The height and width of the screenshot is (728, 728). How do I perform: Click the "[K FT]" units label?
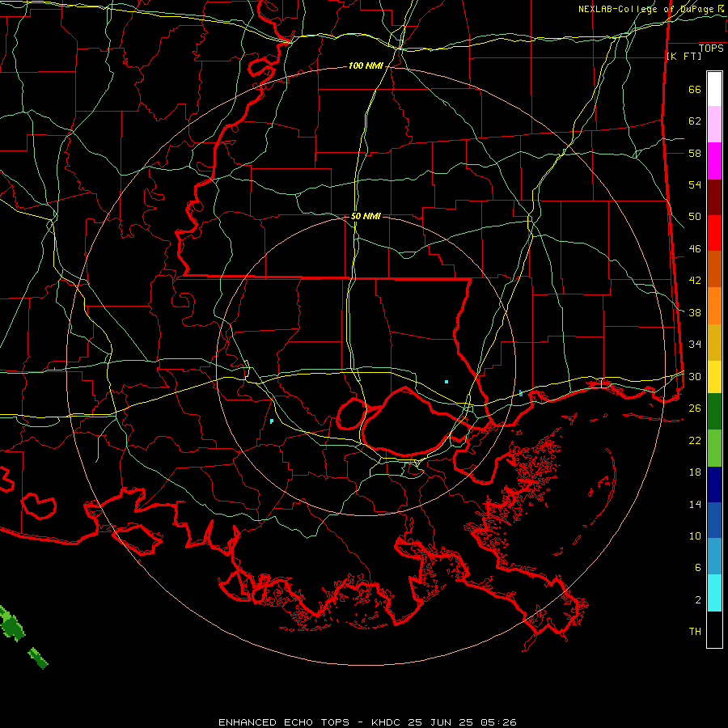point(684,57)
